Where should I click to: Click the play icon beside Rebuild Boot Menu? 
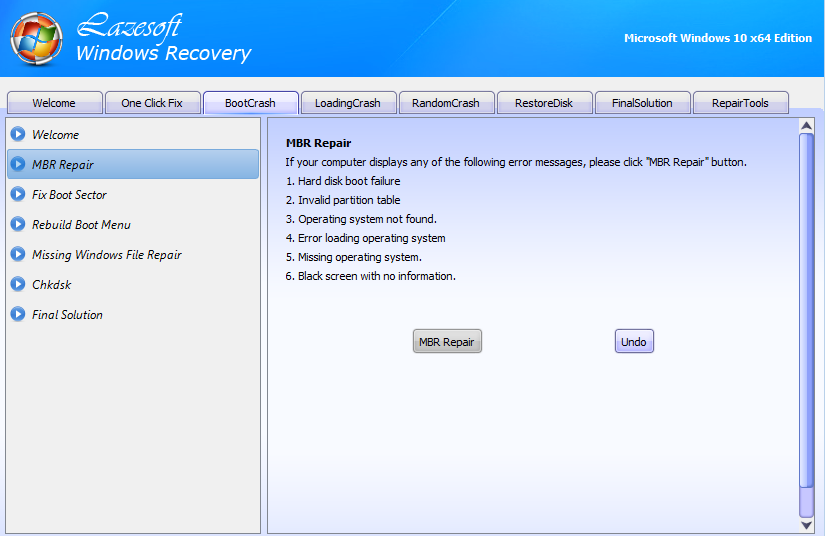18,224
